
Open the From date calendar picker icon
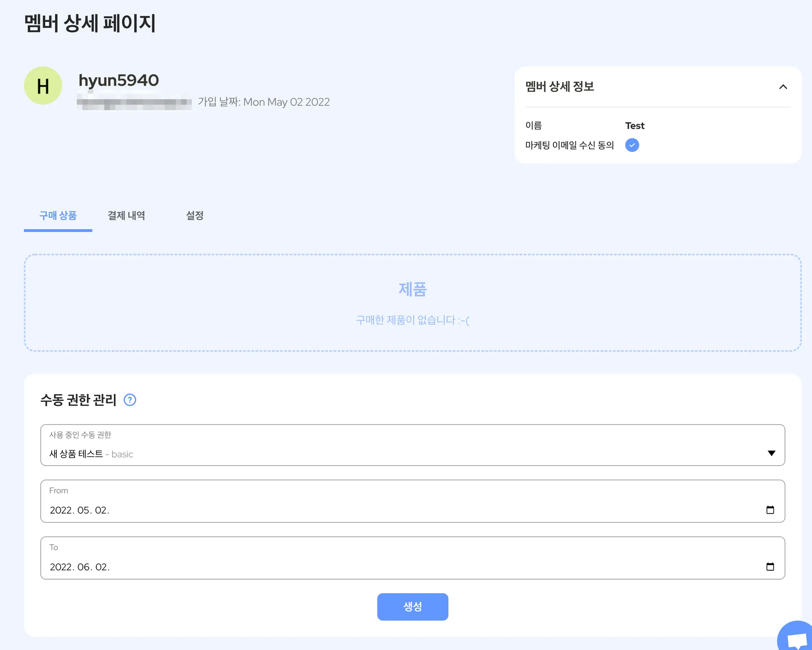click(770, 510)
